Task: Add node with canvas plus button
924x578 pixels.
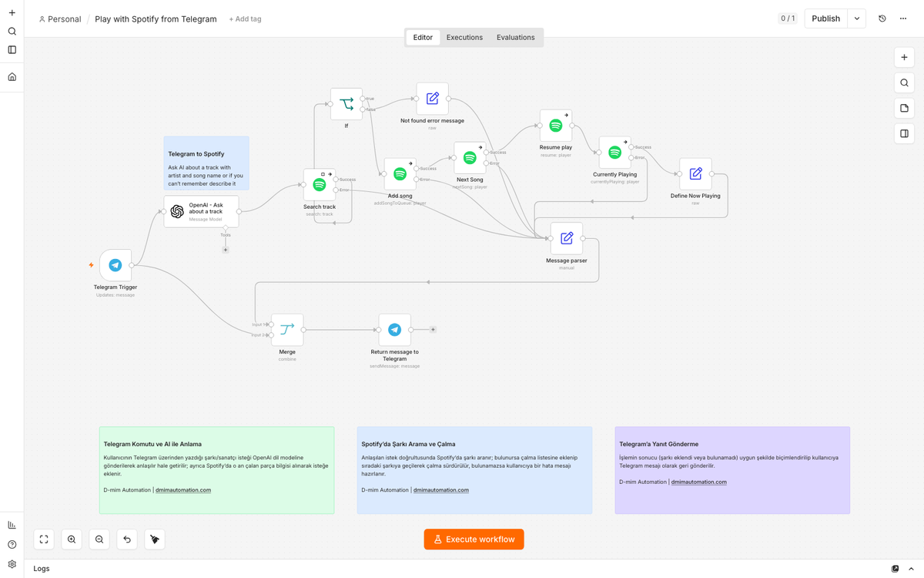Action: point(904,58)
